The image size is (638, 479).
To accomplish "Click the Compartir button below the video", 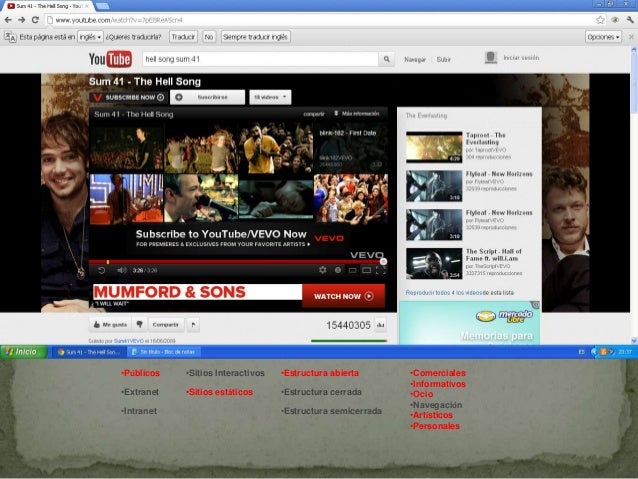I will click(166, 325).
